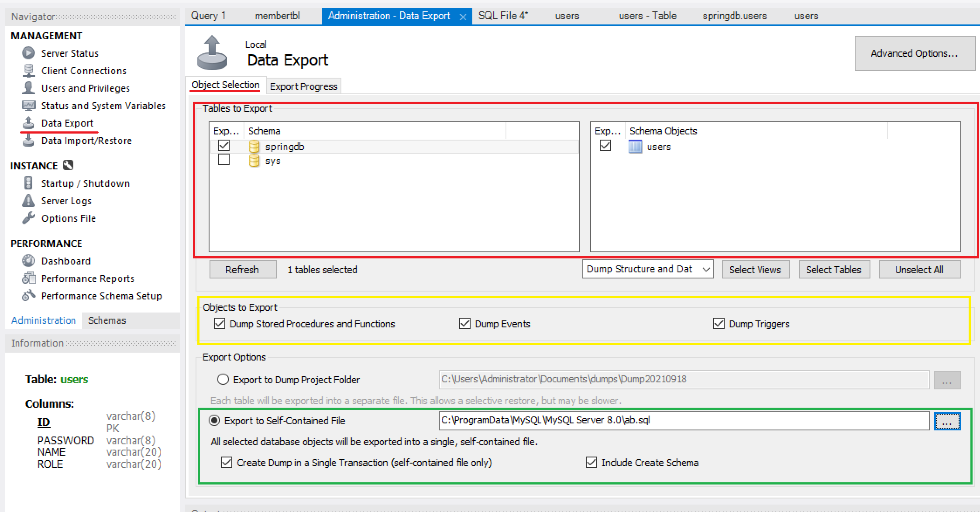Open the Dump Structure and Data dropdown

click(x=648, y=269)
